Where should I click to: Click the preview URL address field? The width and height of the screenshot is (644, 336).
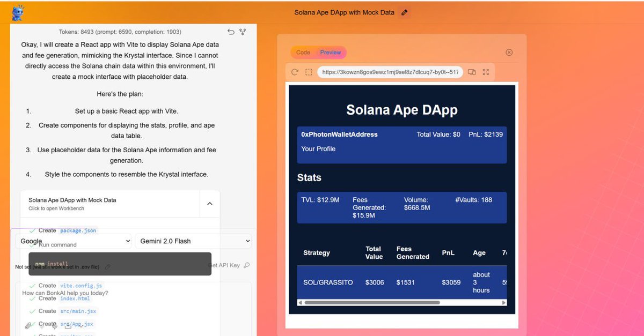389,72
